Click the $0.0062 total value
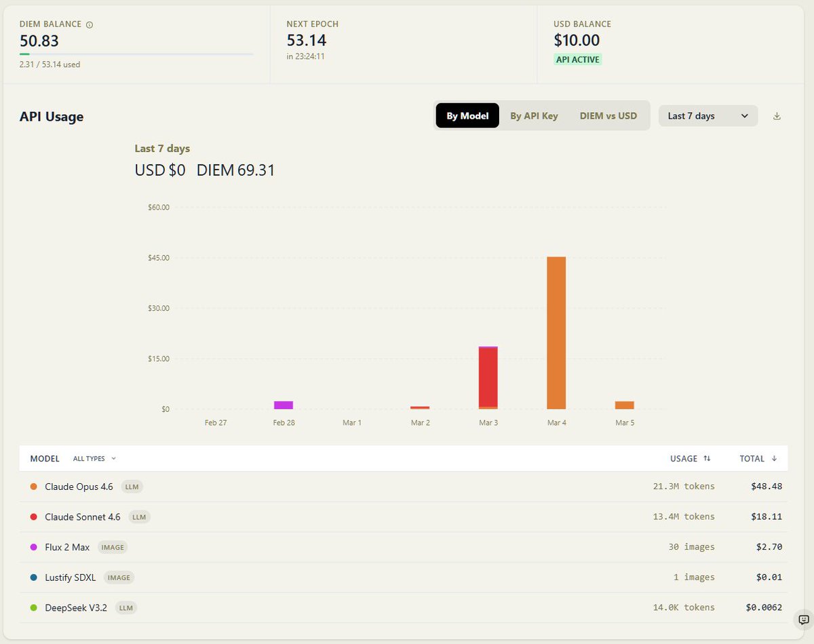 click(764, 607)
